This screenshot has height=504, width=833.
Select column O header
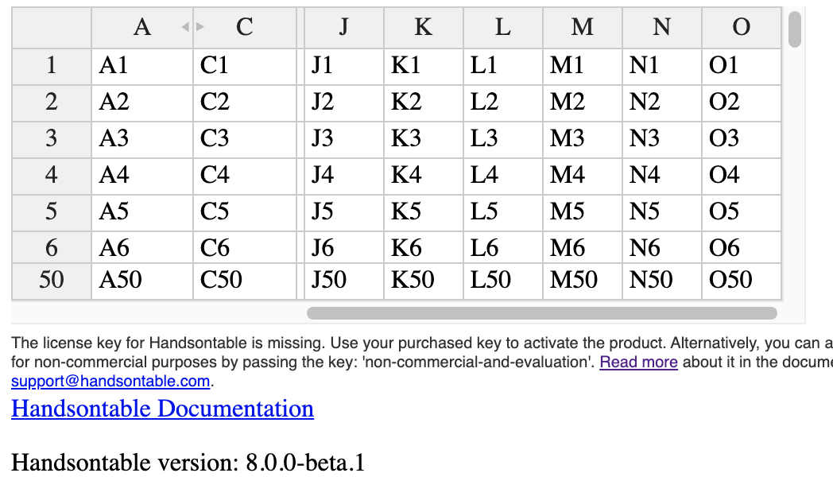click(x=741, y=28)
